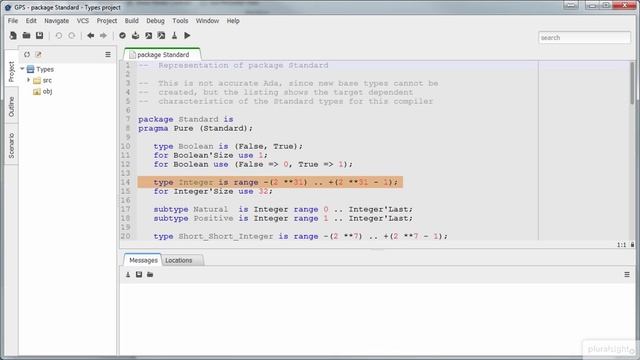Image resolution: width=640 pixels, height=360 pixels.
Task: Click the 'type Short_Short_Integer' line
Action: [300, 236]
